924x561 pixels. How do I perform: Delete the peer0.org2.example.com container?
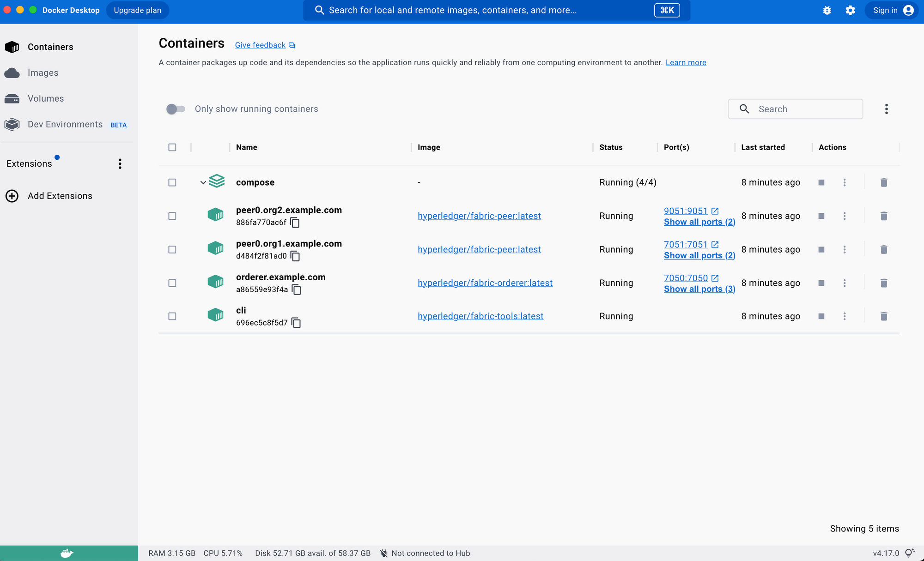coord(884,216)
